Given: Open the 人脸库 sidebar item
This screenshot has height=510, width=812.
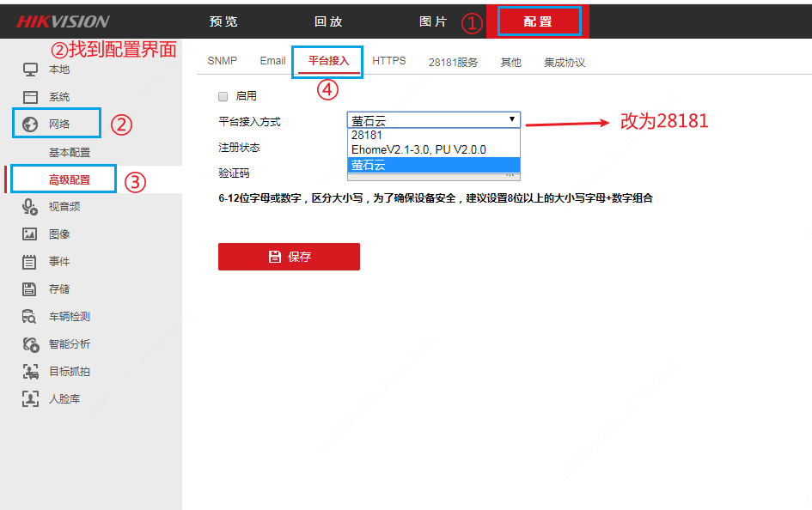Looking at the screenshot, I should (64, 398).
